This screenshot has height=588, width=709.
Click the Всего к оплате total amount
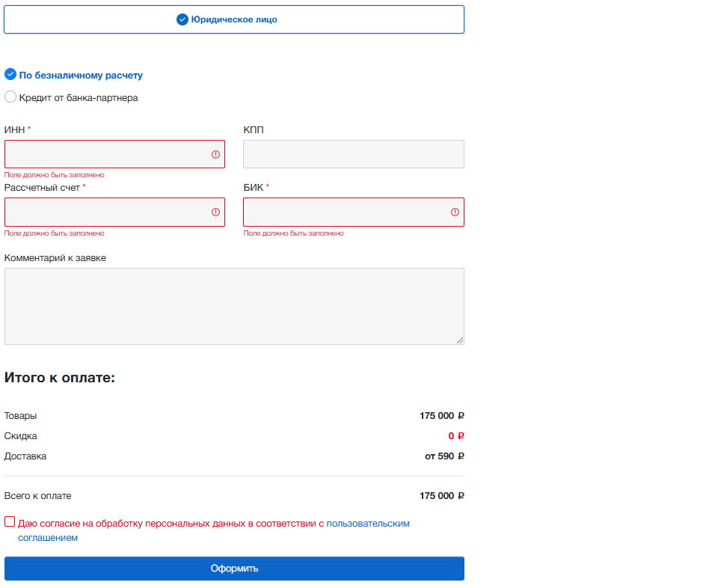click(442, 496)
